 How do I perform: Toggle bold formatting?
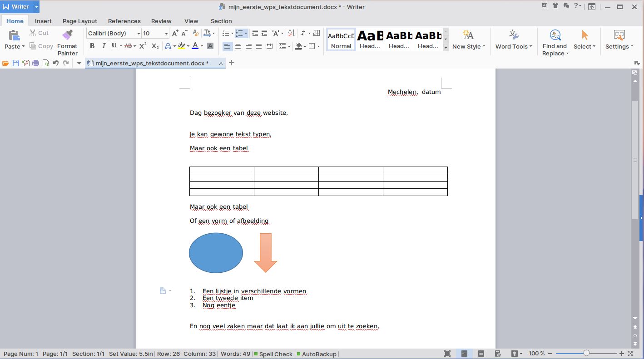(x=92, y=46)
